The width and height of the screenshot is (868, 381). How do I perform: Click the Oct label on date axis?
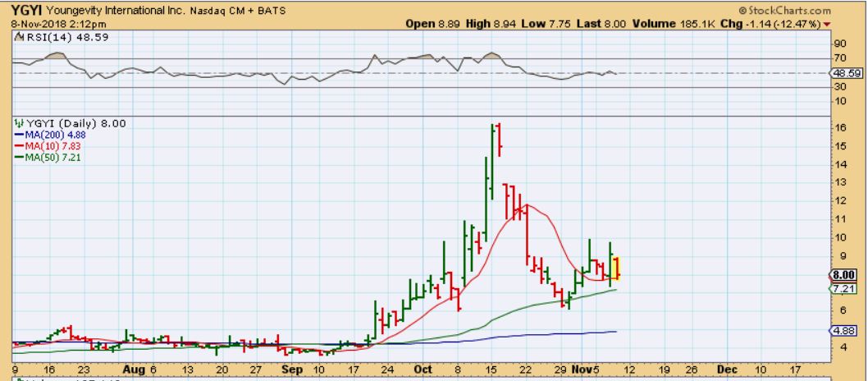[x=423, y=370]
